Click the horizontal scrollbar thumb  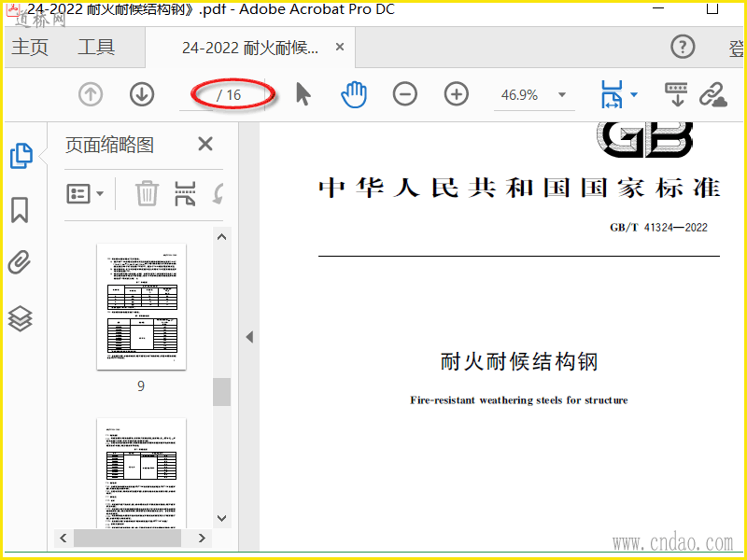(127, 539)
